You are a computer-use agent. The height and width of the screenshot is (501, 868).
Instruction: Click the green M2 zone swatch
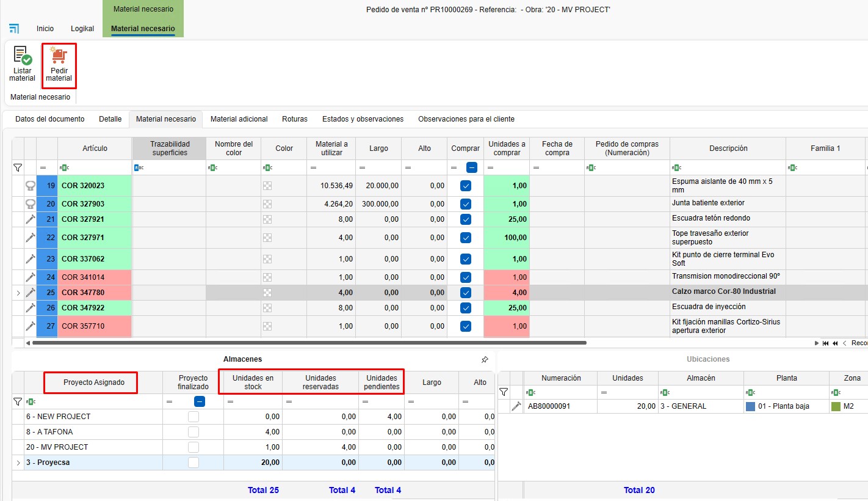(x=836, y=406)
